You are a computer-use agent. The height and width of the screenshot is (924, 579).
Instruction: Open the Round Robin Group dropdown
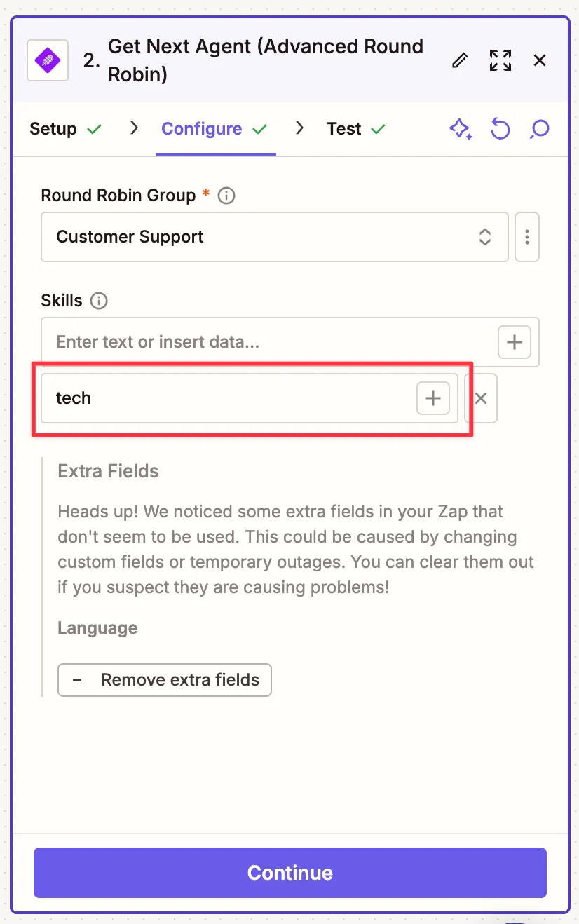pos(274,237)
